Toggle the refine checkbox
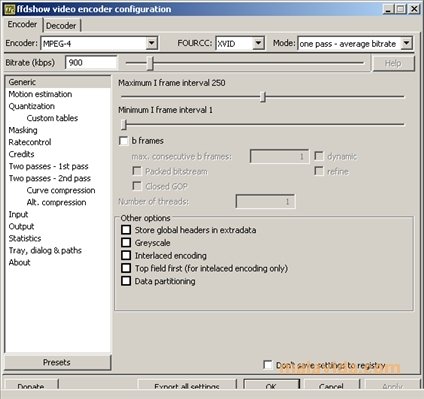 click(319, 171)
